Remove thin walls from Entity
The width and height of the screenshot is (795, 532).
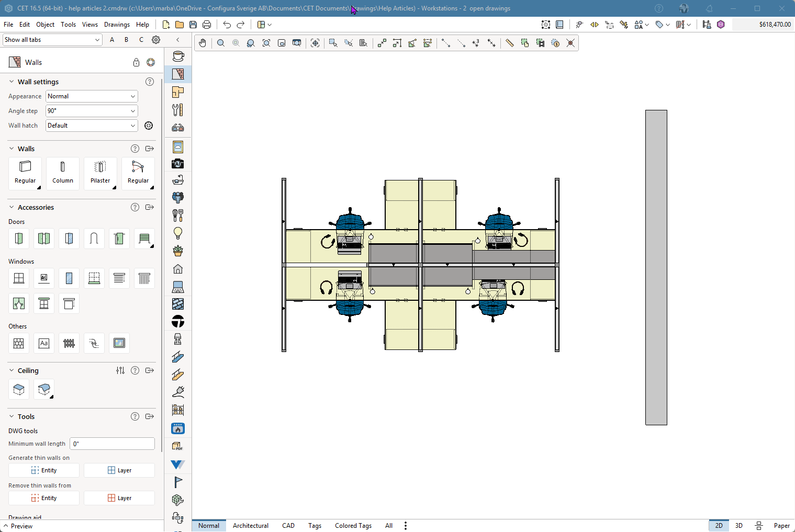pyautogui.click(x=44, y=498)
